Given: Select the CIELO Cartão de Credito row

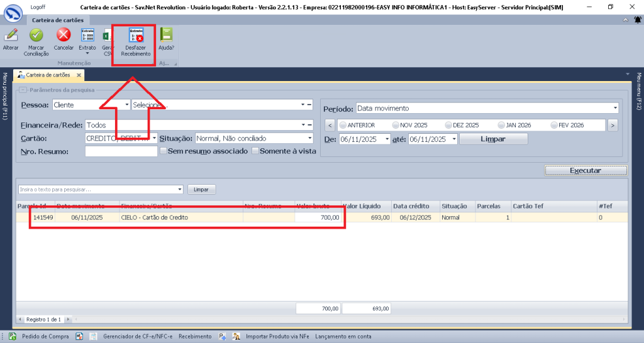Looking at the screenshot, I should (154, 217).
